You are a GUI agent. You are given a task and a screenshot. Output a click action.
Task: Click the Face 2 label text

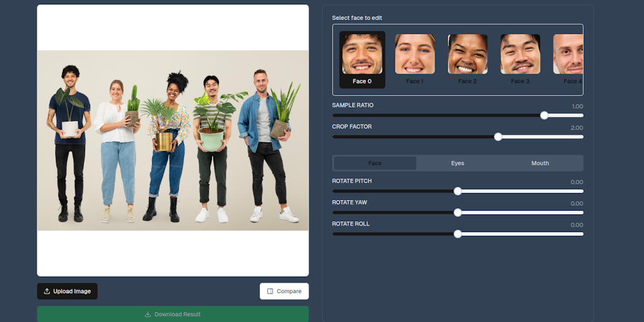click(467, 81)
